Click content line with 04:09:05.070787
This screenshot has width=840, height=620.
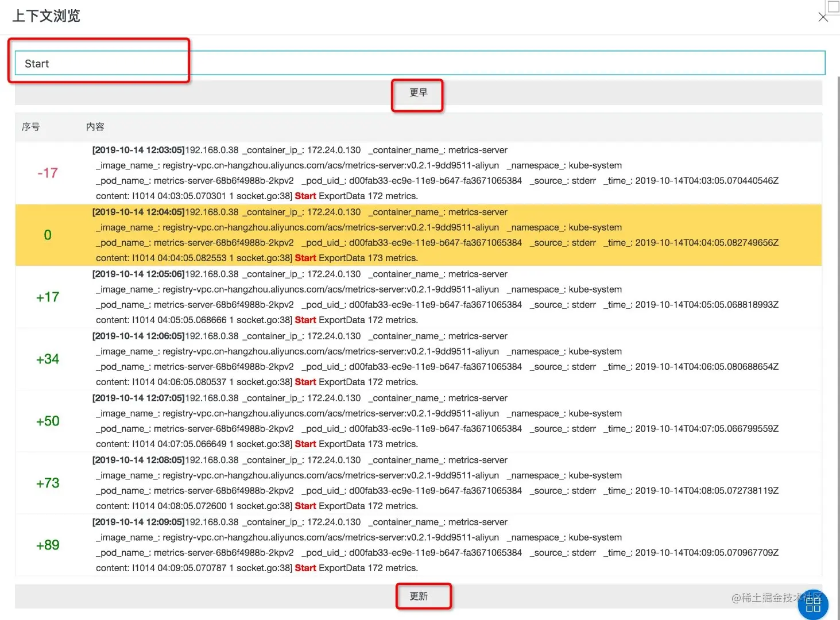point(257,568)
